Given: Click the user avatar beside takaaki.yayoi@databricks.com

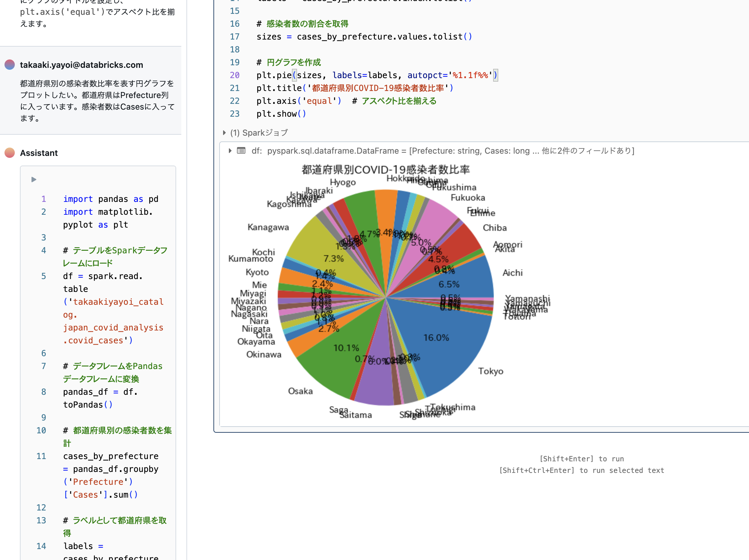Looking at the screenshot, I should pos(9,64).
